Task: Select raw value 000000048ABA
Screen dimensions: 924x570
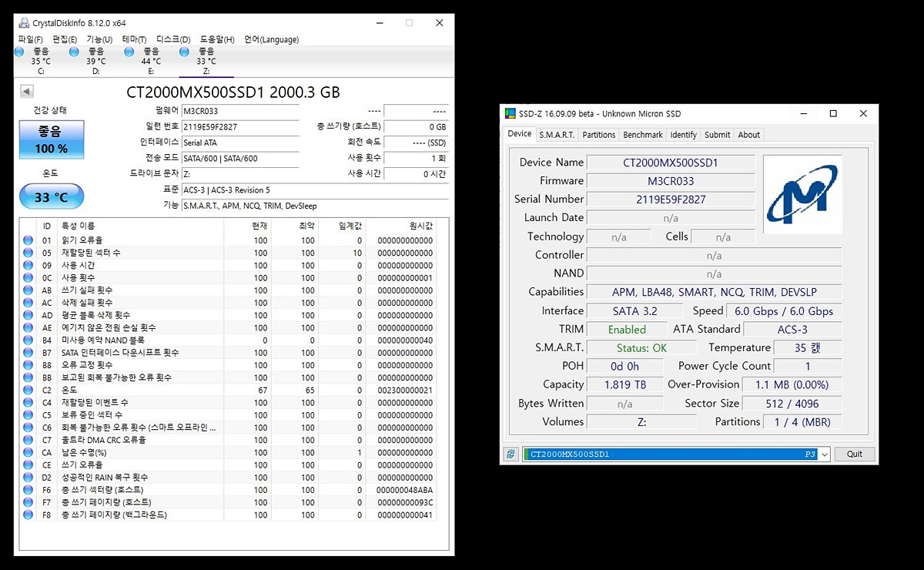Action: click(x=405, y=490)
